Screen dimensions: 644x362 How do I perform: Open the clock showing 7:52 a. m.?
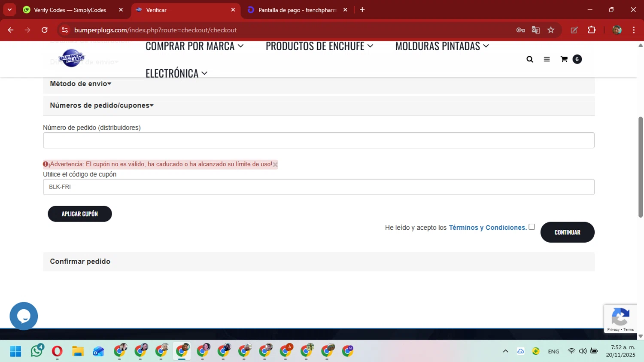[620, 351]
